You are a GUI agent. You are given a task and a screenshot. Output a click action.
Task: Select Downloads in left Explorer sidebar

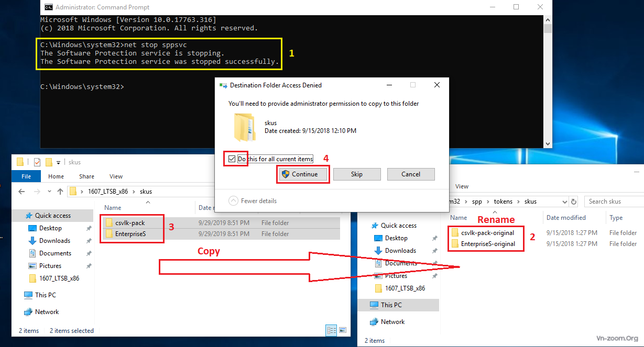click(x=54, y=241)
